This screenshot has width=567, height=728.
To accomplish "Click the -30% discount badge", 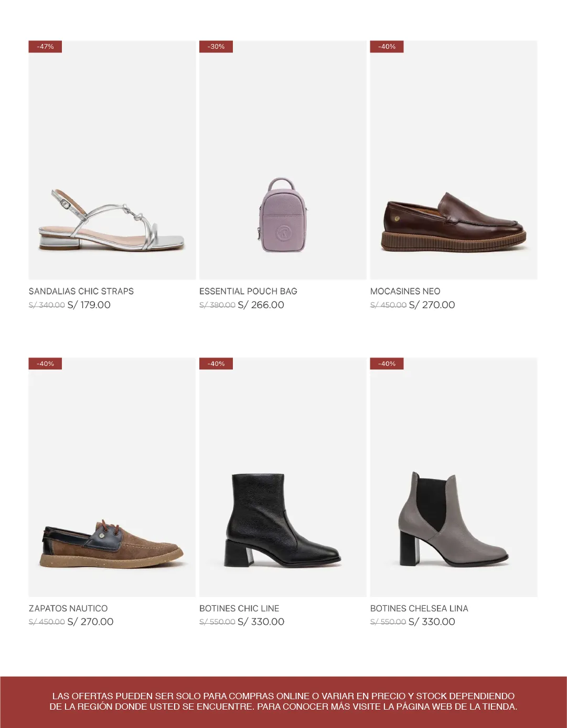I will point(216,47).
